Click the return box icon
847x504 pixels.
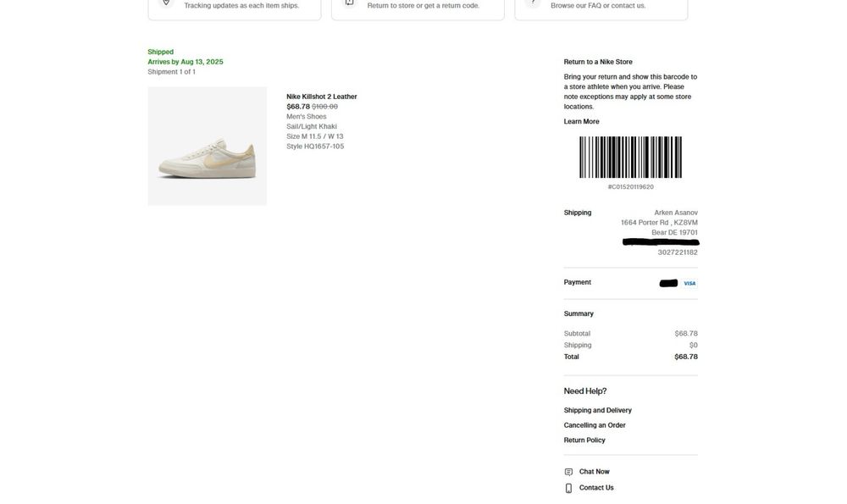tap(349, 3)
